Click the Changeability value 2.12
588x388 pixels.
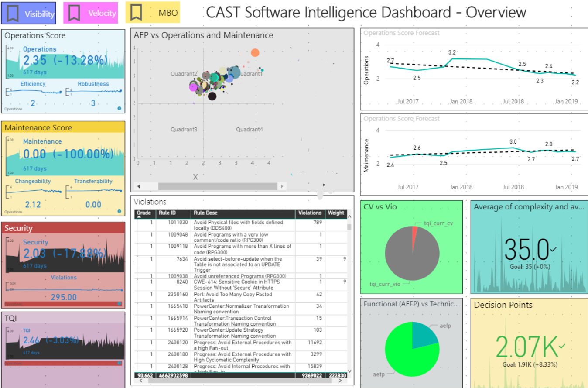click(33, 204)
